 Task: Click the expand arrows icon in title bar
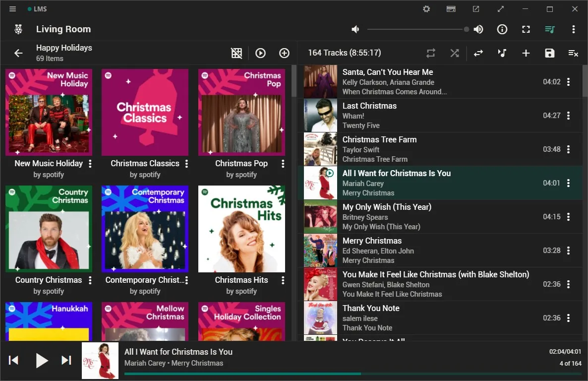point(501,9)
